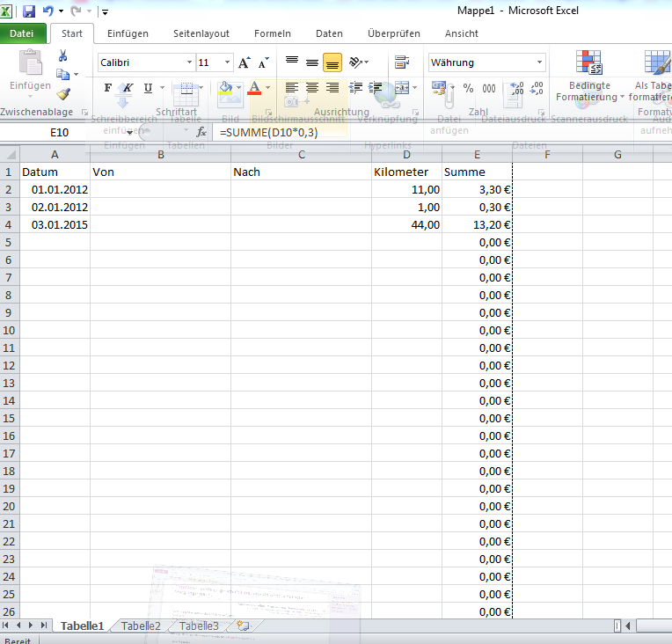Image resolution: width=672 pixels, height=644 pixels.
Task: Click the text orientation icon
Action: 356,62
